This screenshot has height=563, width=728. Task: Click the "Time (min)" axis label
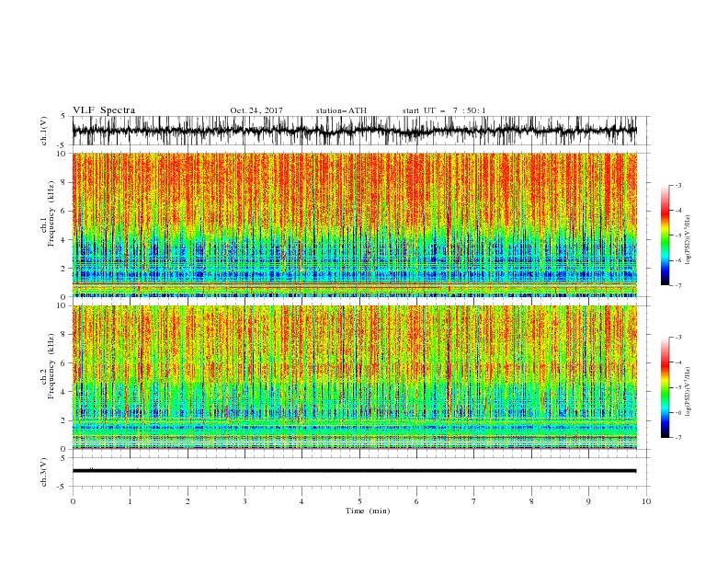(368, 511)
